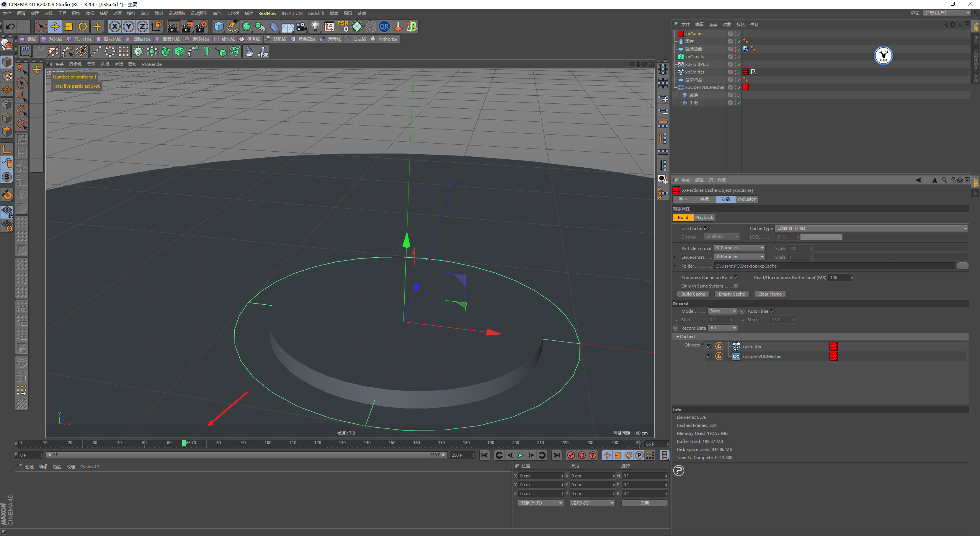This screenshot has width=980, height=536.
Task: Toggle X axis lock
Action: click(114, 26)
